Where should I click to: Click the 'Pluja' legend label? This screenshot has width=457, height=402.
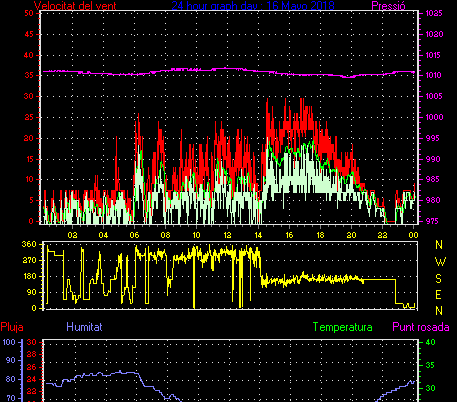click(x=12, y=327)
